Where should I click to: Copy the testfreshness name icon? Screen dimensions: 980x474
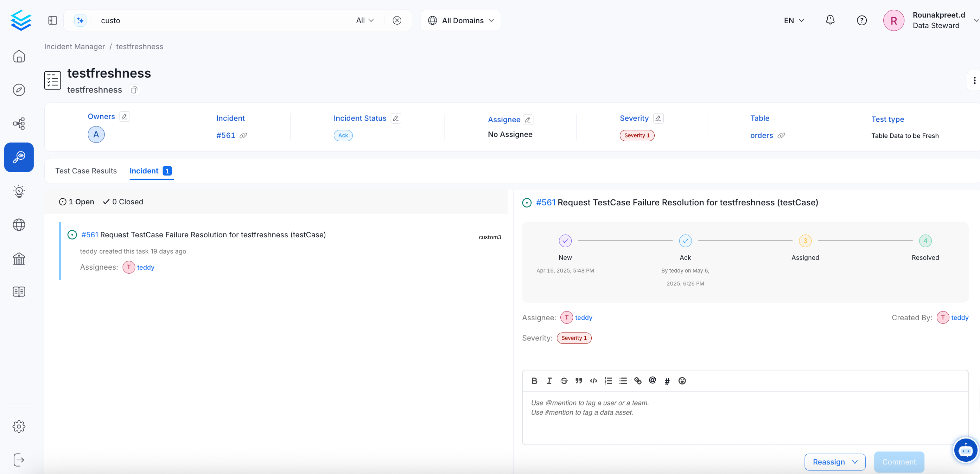(134, 90)
